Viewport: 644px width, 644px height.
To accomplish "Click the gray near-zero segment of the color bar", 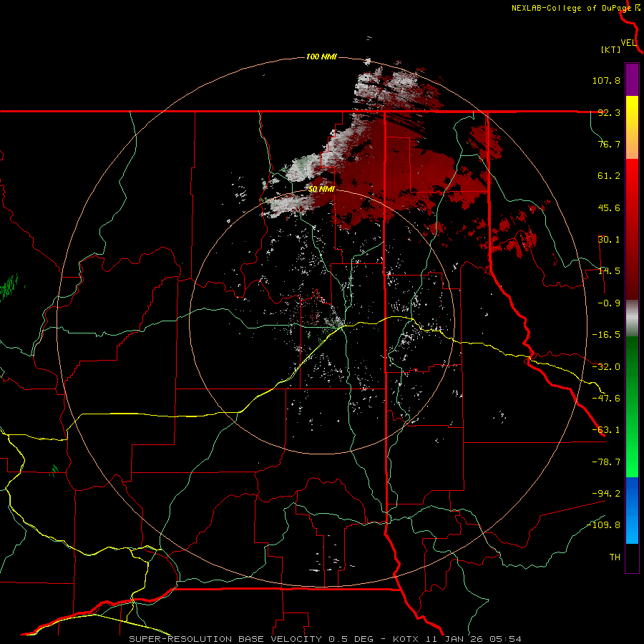I will [x=632, y=318].
